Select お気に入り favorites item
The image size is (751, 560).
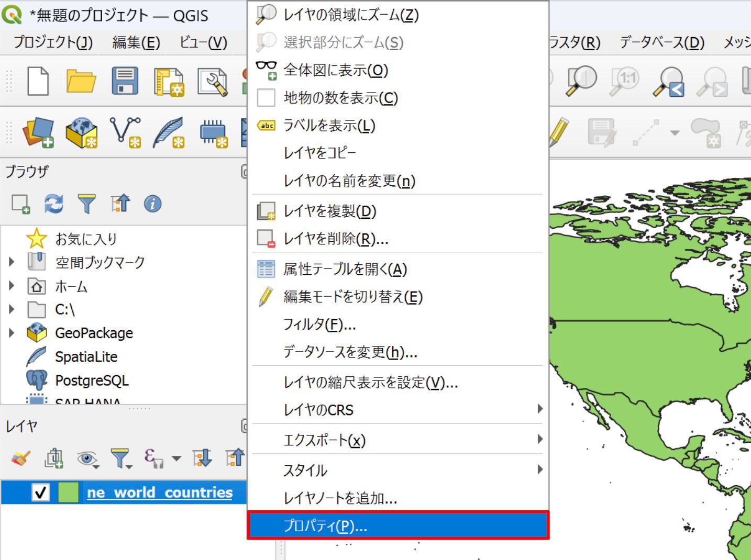point(86,239)
